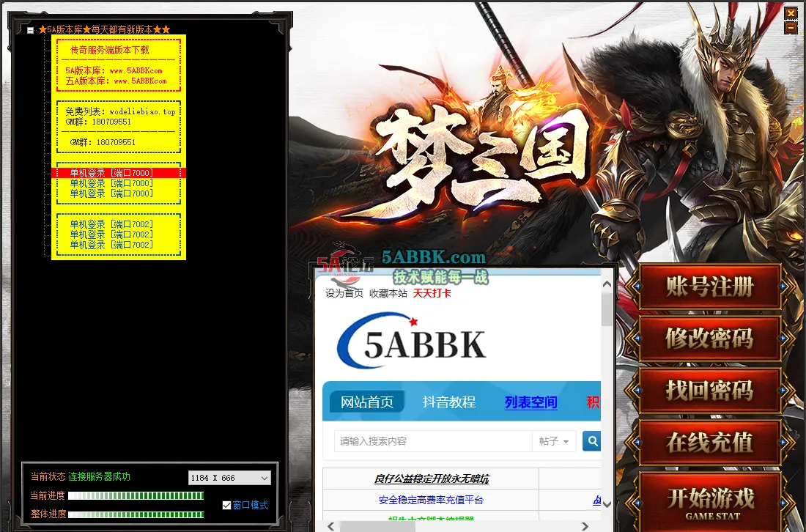Click the 账号注册 button

[x=710, y=287]
